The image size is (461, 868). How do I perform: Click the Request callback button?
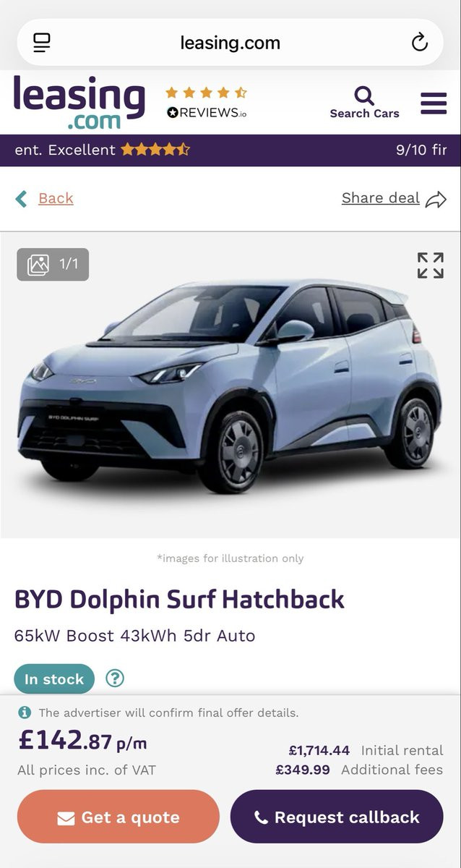pyautogui.click(x=337, y=817)
